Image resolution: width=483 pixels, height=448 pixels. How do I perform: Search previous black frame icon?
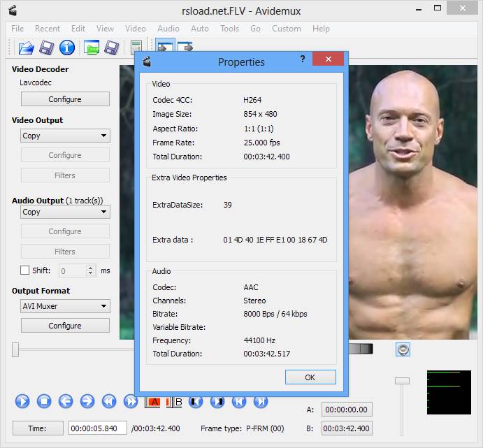196,402
